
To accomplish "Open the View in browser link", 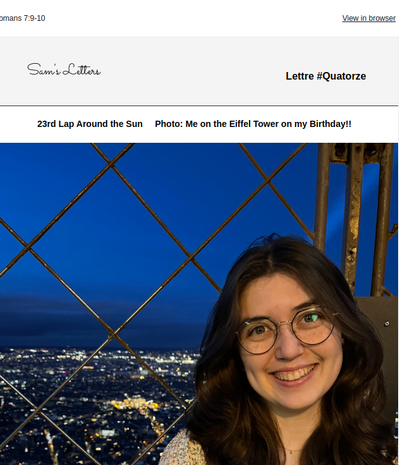I will coord(369,18).
